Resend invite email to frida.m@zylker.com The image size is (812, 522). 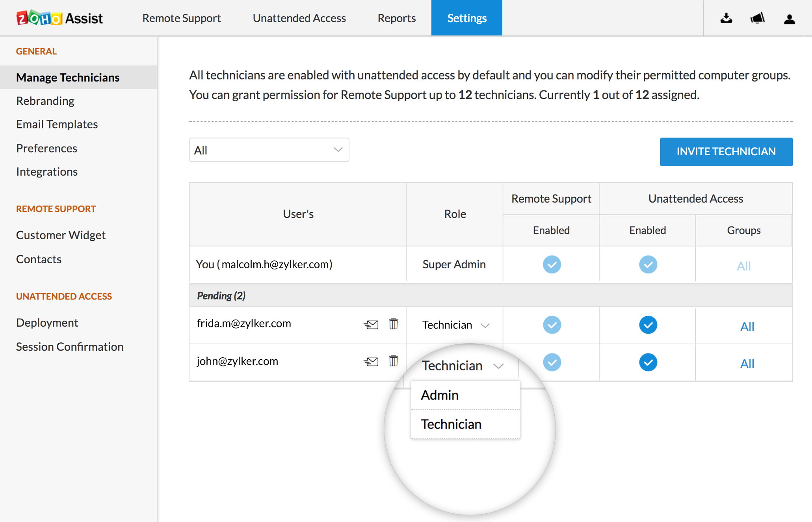pos(371,324)
